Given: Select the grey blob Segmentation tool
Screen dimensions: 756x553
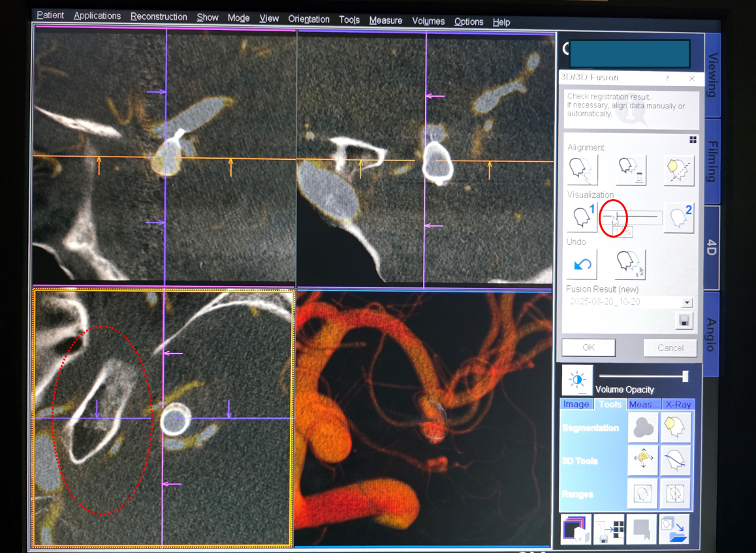Looking at the screenshot, I should click(643, 428).
